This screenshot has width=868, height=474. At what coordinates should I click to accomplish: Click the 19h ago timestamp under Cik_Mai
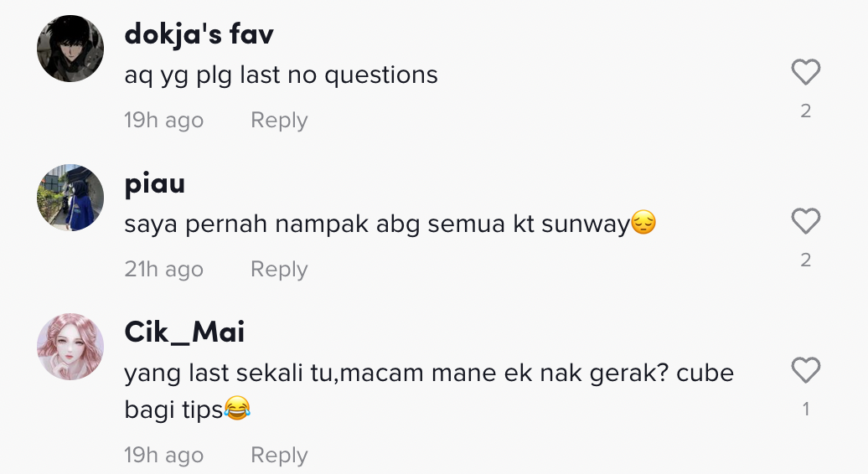[x=163, y=456]
